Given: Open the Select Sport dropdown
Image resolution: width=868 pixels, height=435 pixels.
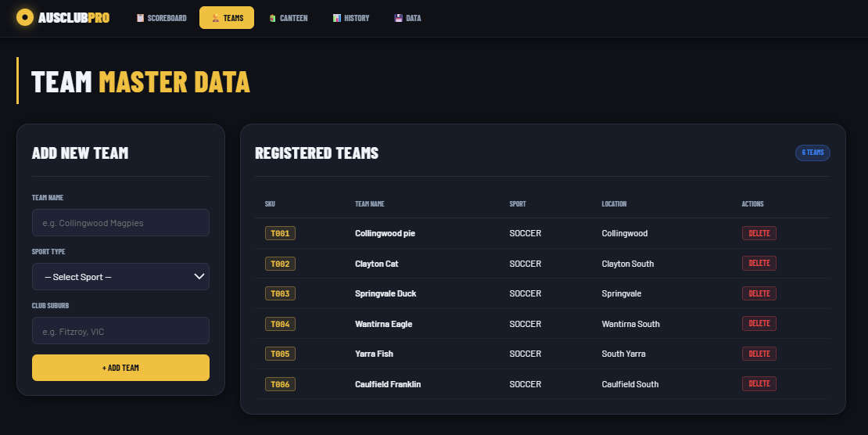Looking at the screenshot, I should 120,276.
